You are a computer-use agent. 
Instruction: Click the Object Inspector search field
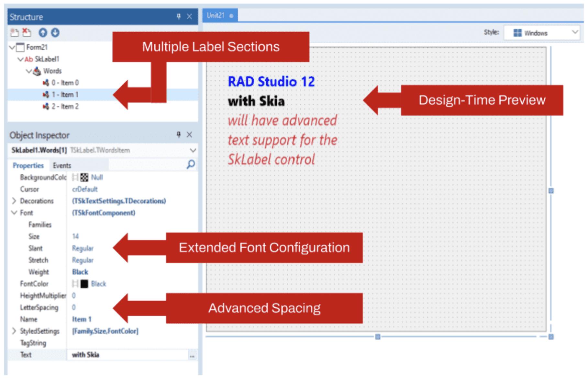point(147,165)
